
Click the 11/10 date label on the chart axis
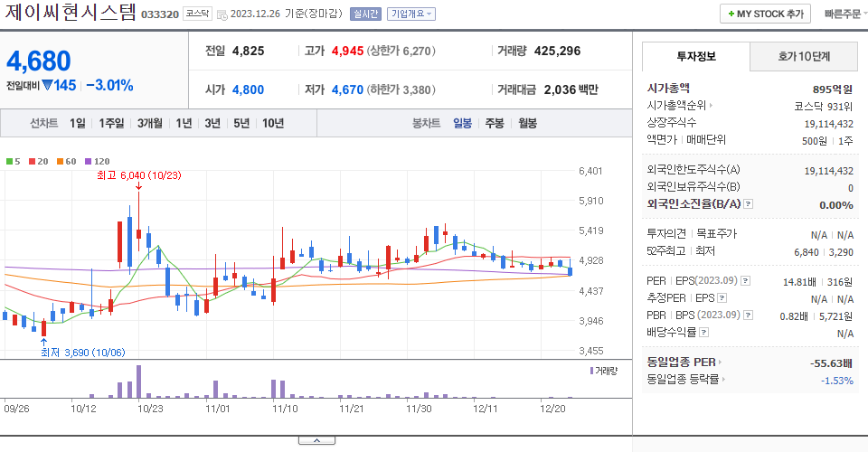pos(285,409)
